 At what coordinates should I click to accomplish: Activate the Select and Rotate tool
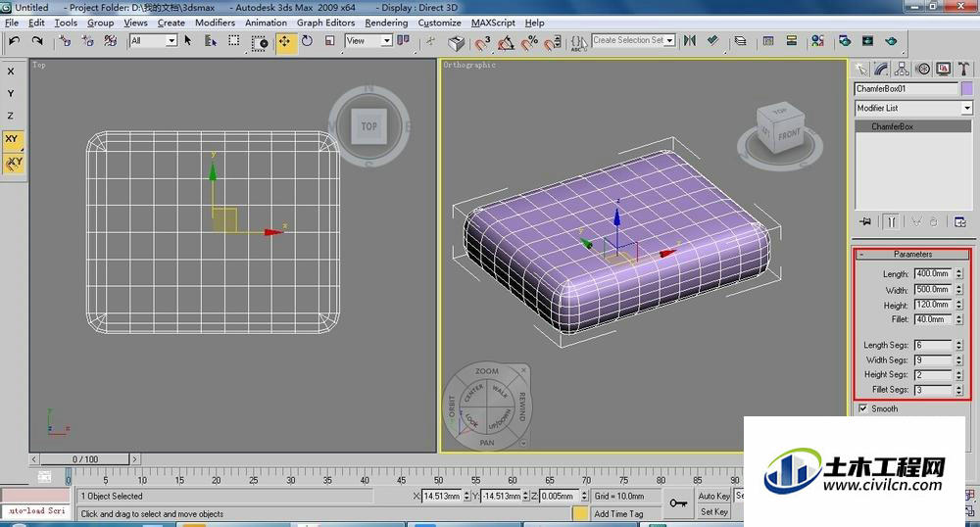tap(307, 41)
